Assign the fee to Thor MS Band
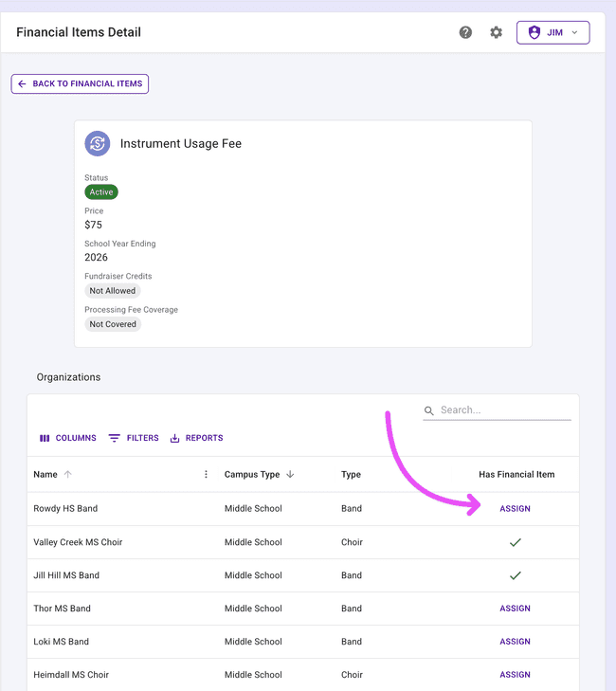Viewport: 616px width, 691px height. pos(515,609)
